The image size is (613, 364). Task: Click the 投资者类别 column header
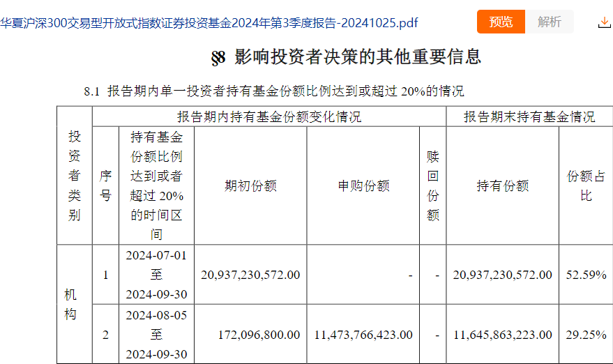pos(75,176)
